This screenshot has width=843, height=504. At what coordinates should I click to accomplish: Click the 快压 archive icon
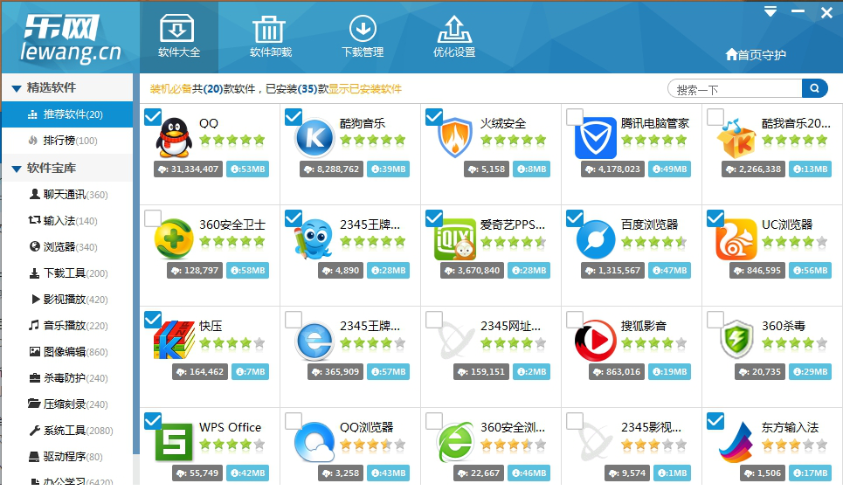coord(174,340)
